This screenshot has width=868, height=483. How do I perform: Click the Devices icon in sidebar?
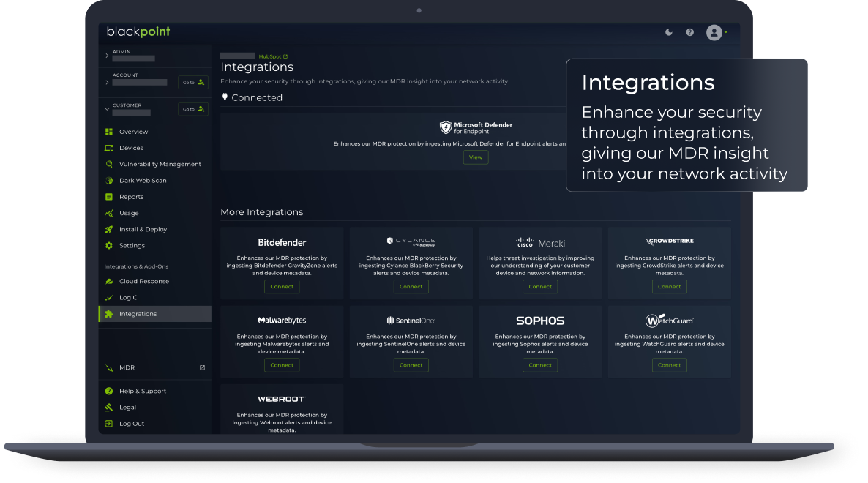point(109,148)
